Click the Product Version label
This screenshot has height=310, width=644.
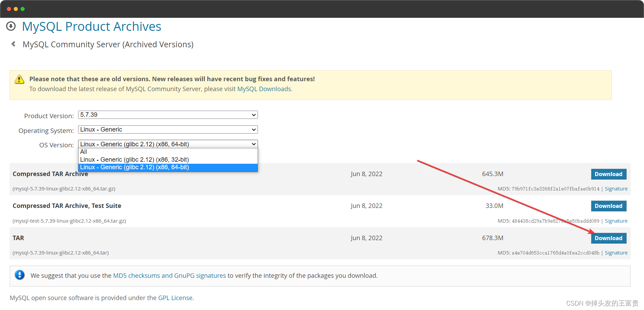[49, 116]
